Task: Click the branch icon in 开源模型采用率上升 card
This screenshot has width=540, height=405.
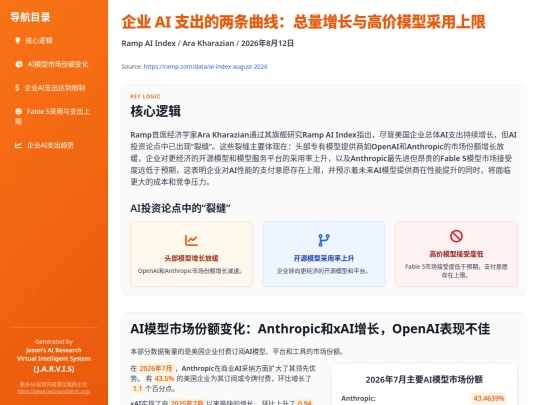Action: (324, 240)
